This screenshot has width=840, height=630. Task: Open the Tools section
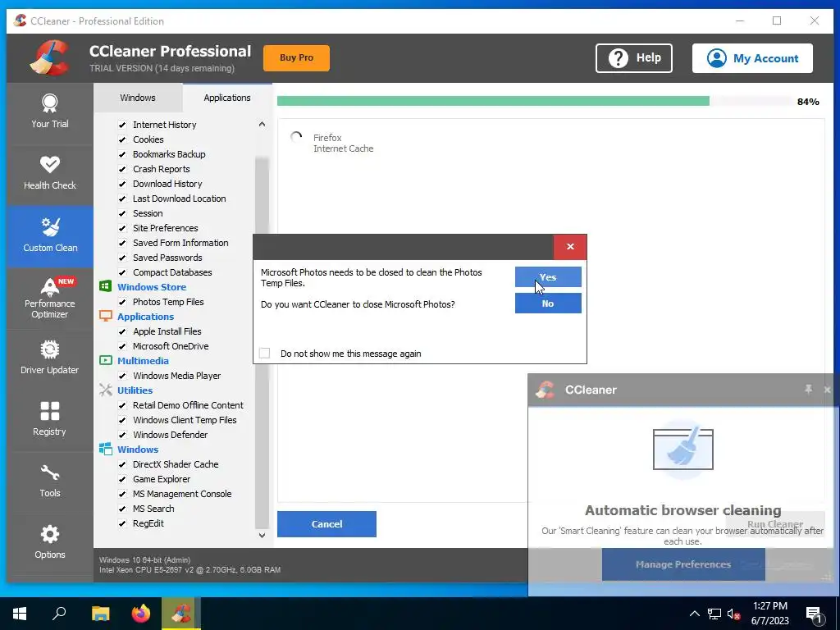point(50,482)
